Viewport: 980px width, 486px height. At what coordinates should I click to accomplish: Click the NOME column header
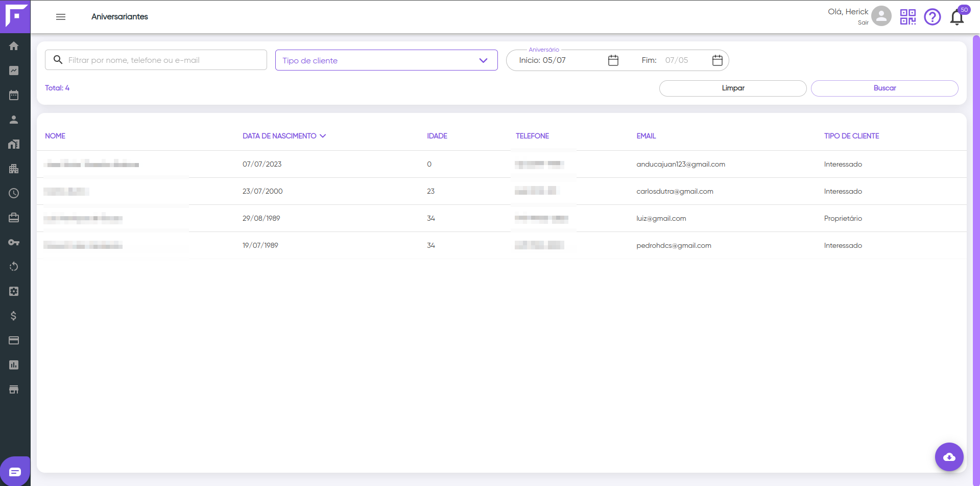click(55, 136)
